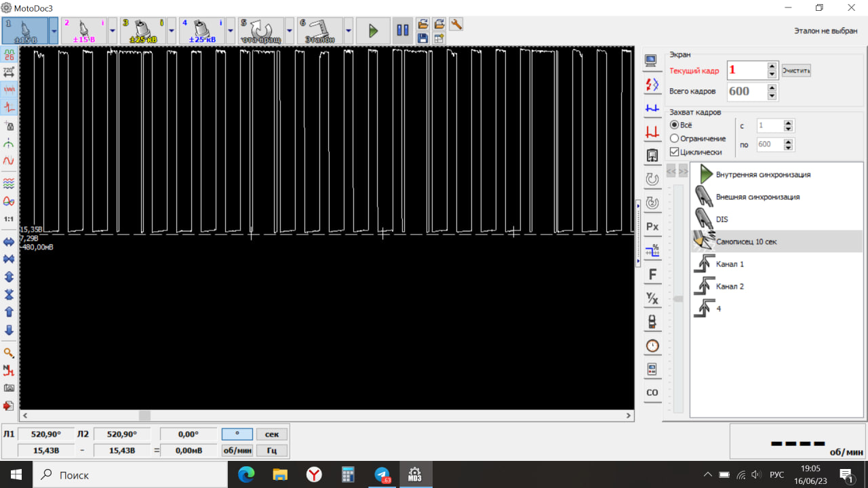The width and height of the screenshot is (868, 488).
Task: Select the 'Ограничение' radio button
Action: click(675, 139)
